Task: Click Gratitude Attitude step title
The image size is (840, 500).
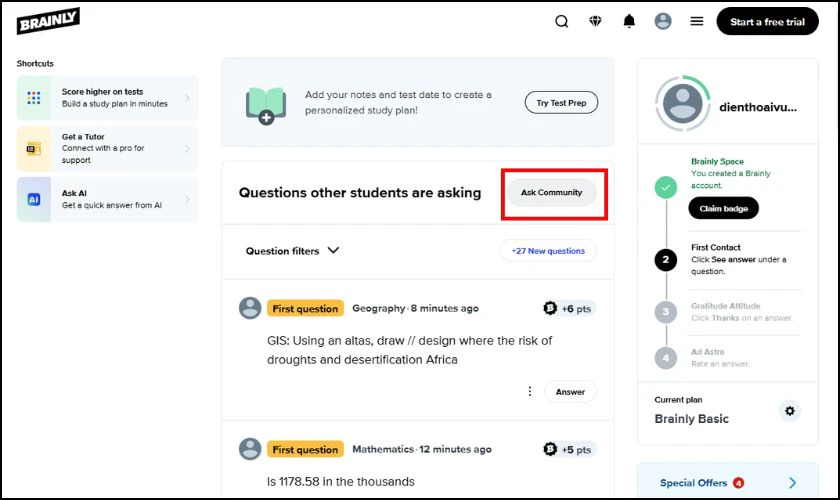Action: (725, 305)
